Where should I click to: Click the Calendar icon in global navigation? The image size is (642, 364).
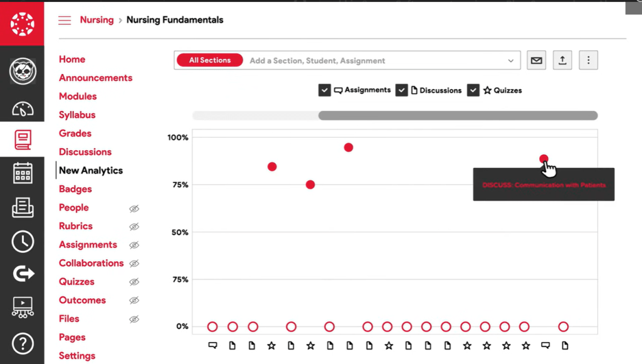click(23, 173)
